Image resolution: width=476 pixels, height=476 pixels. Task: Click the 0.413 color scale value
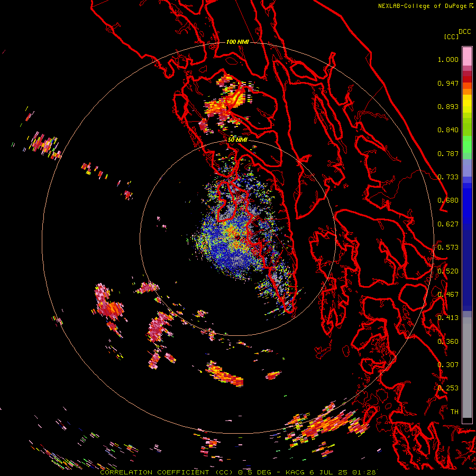pyautogui.click(x=448, y=318)
